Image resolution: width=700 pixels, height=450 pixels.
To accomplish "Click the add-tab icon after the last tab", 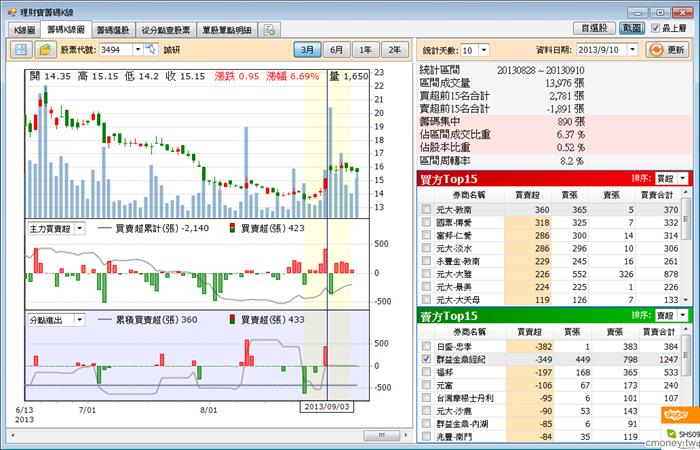I will (x=270, y=30).
